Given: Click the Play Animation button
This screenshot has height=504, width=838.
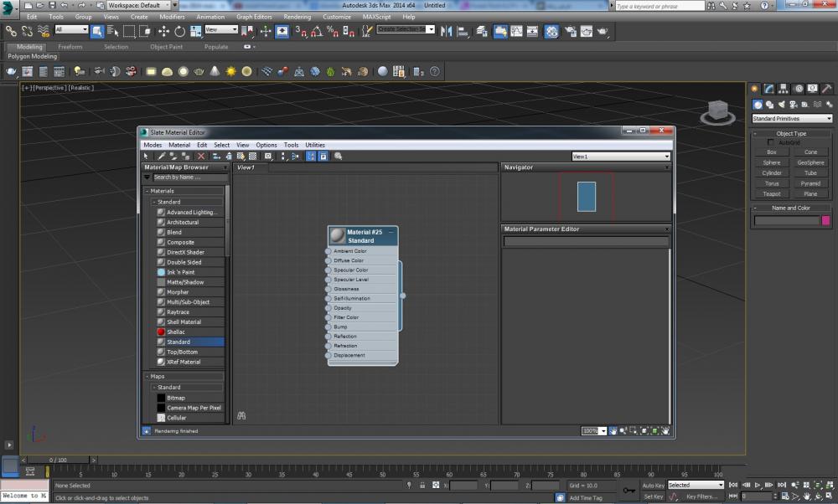Looking at the screenshot, I should [758, 485].
